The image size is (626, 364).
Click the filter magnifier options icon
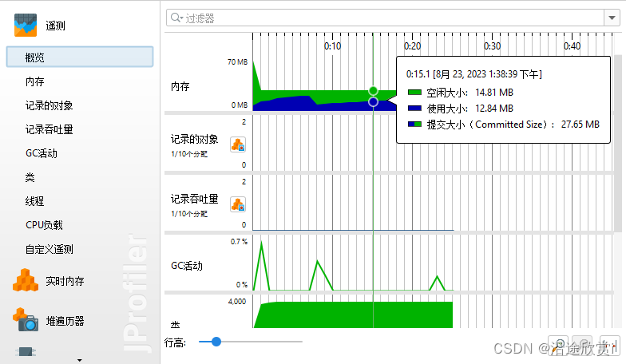pyautogui.click(x=176, y=18)
